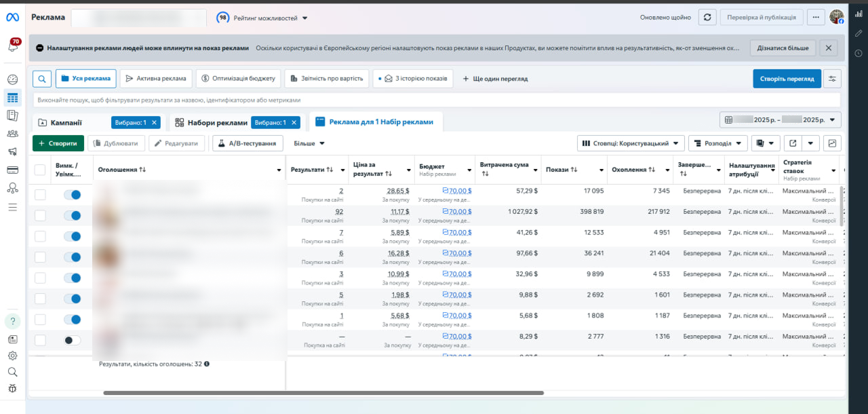This screenshot has height=414, width=868.
Task: Click the export share icon button
Action: (793, 143)
